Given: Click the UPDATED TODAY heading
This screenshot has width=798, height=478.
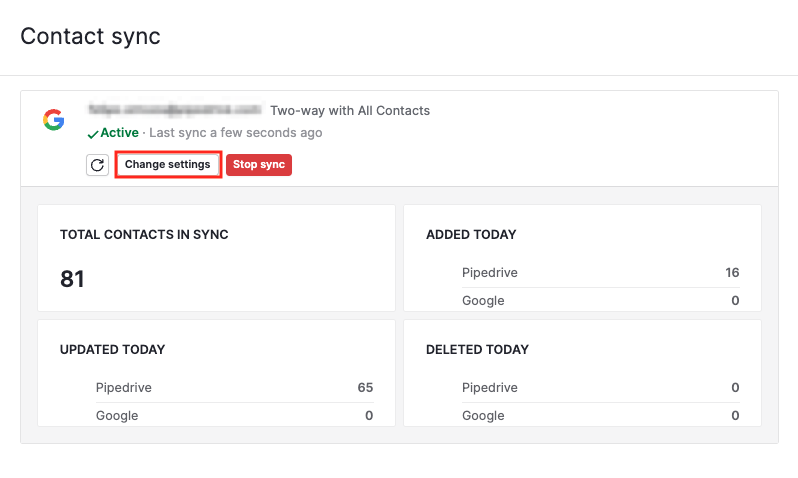Looking at the screenshot, I should click(112, 350).
